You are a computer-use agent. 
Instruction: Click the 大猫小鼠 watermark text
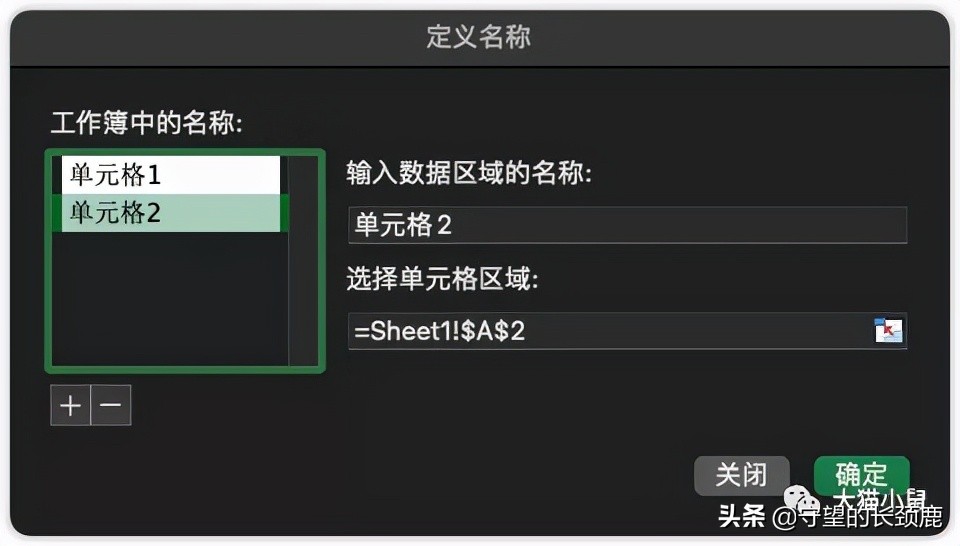click(880, 499)
